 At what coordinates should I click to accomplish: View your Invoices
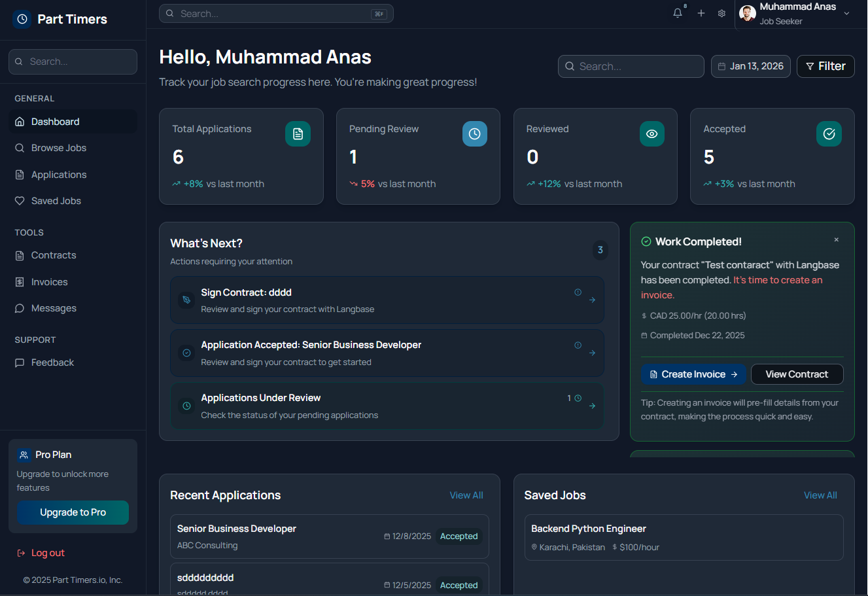click(x=49, y=281)
